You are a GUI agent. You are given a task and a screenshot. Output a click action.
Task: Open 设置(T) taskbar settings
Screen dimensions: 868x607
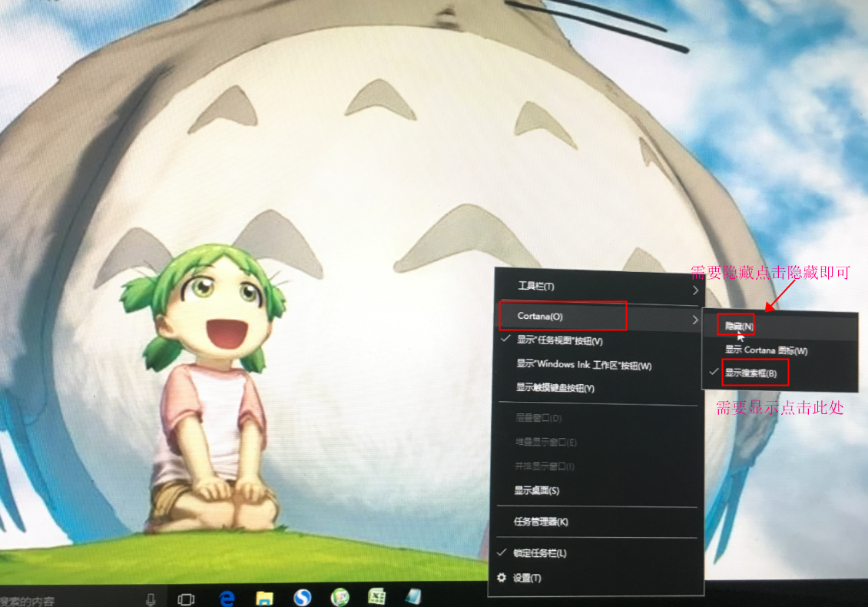click(597, 579)
